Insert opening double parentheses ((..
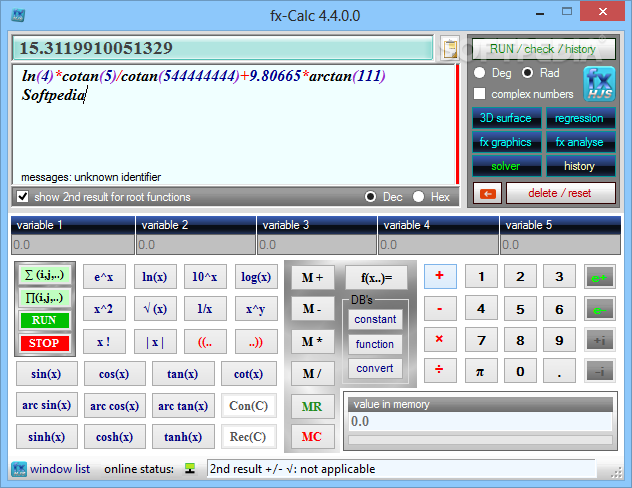This screenshot has width=632, height=488. coord(205,342)
